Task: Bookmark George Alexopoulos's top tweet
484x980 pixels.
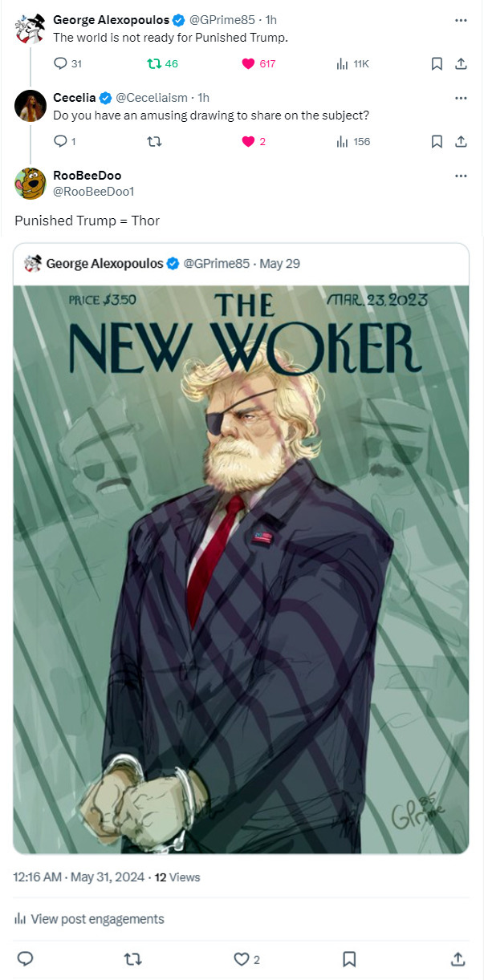Action: [436, 63]
